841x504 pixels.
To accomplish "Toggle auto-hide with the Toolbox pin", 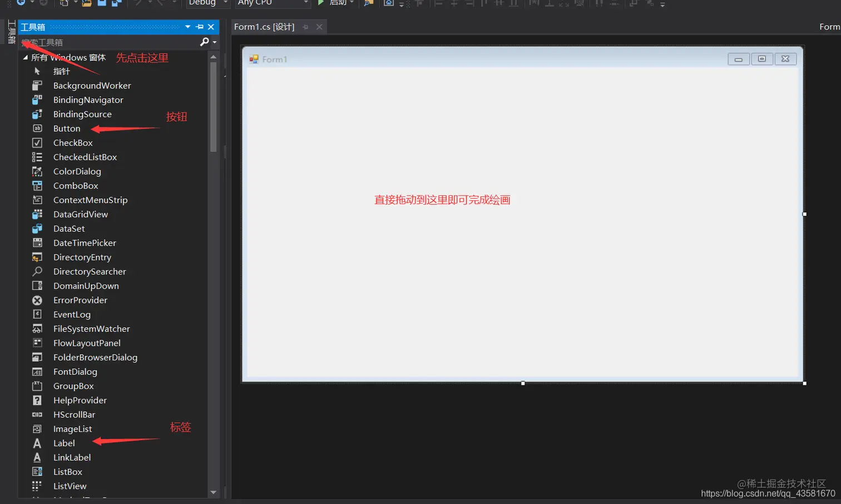I will click(200, 26).
